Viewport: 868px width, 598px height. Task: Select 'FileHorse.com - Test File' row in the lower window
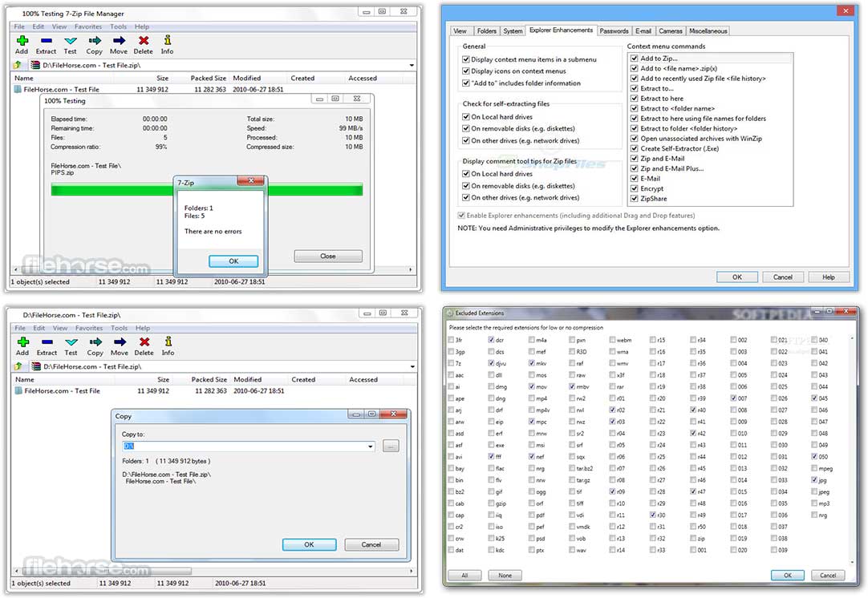click(149, 390)
